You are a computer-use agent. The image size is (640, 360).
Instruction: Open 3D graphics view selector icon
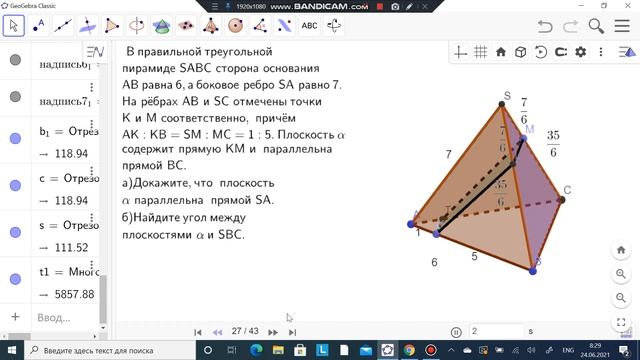(627, 52)
